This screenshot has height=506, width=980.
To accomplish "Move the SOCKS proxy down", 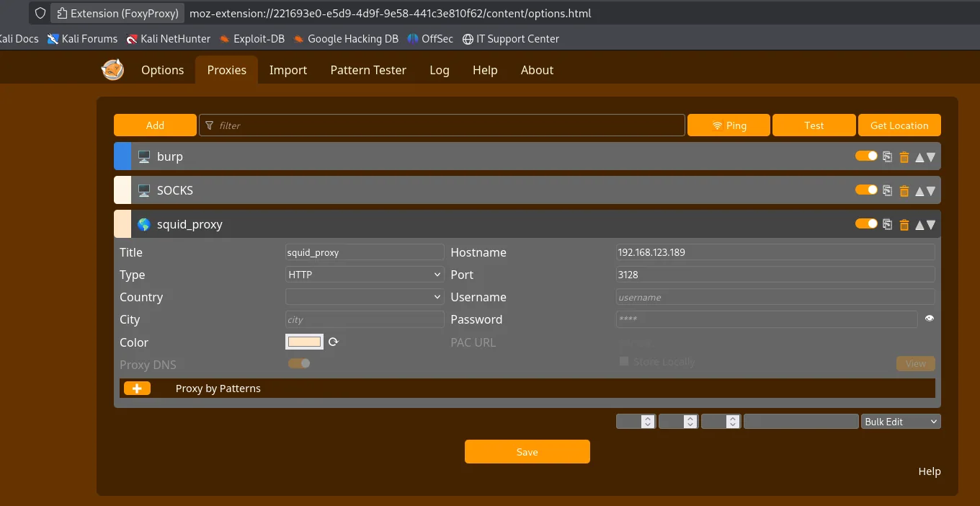I will click(931, 190).
